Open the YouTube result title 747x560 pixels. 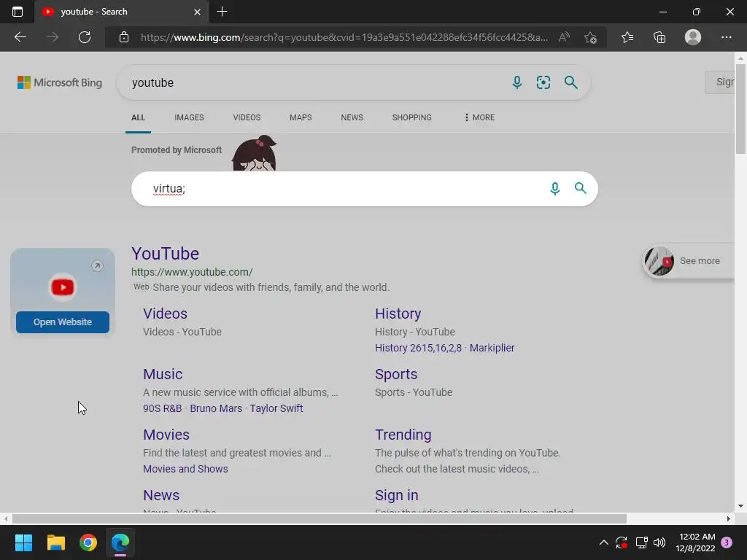166,253
